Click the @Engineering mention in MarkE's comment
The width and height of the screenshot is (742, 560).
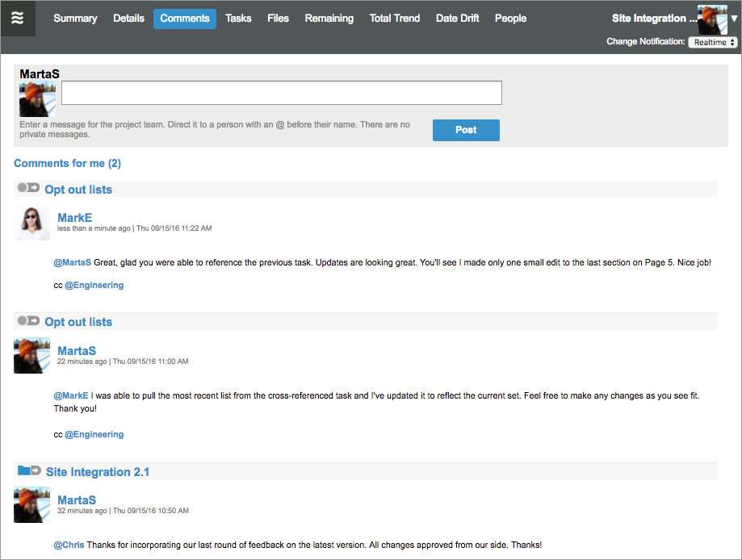(x=94, y=285)
